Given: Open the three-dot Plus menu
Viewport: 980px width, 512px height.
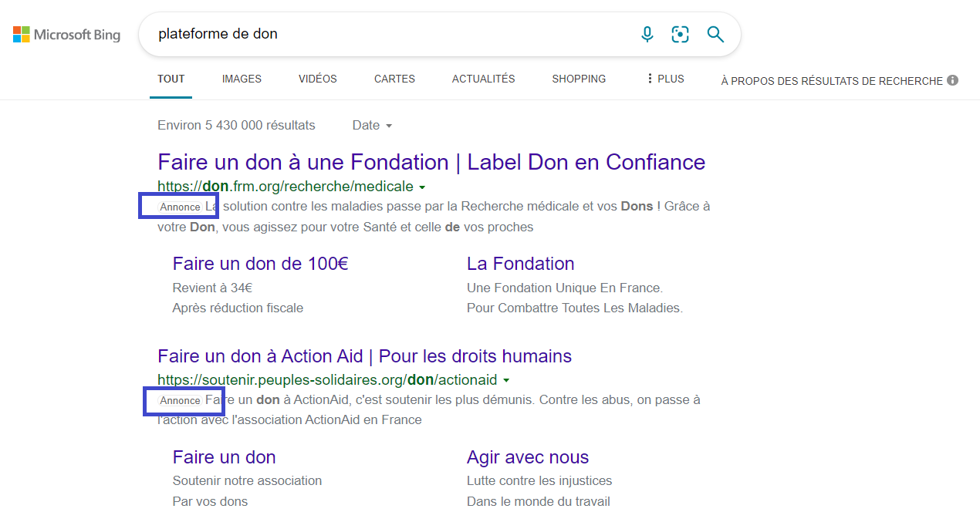Looking at the screenshot, I should (x=665, y=79).
